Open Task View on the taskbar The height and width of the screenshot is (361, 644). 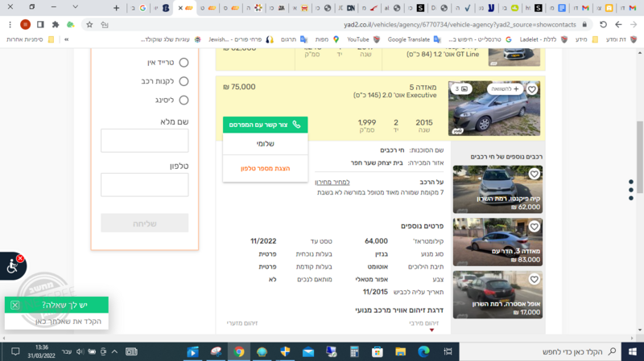[448, 351]
